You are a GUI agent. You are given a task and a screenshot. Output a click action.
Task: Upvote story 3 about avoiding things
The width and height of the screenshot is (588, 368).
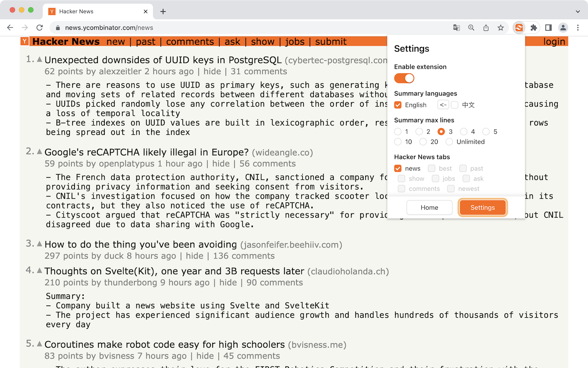click(40, 244)
